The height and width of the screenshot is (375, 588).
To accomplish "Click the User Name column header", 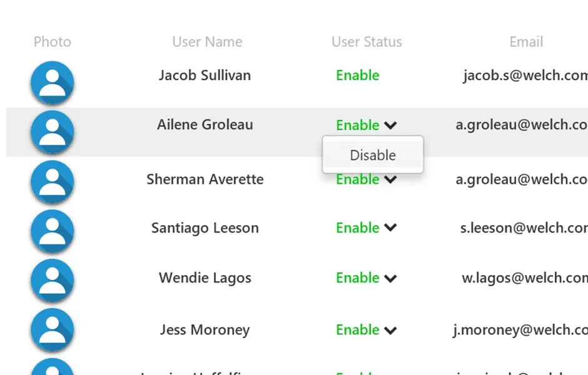I will 207,42.
